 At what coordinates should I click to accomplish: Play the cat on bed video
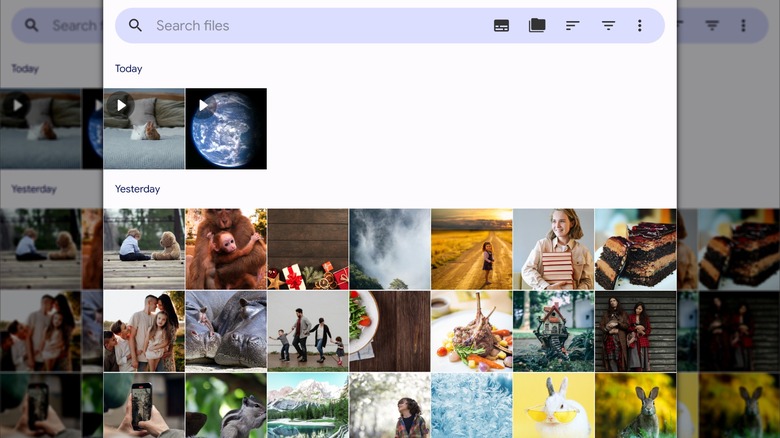tap(144, 129)
